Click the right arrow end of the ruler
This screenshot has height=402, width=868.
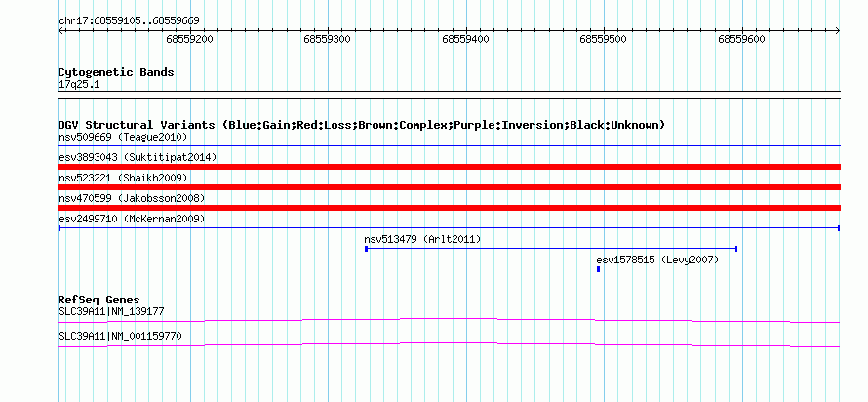[x=838, y=31]
